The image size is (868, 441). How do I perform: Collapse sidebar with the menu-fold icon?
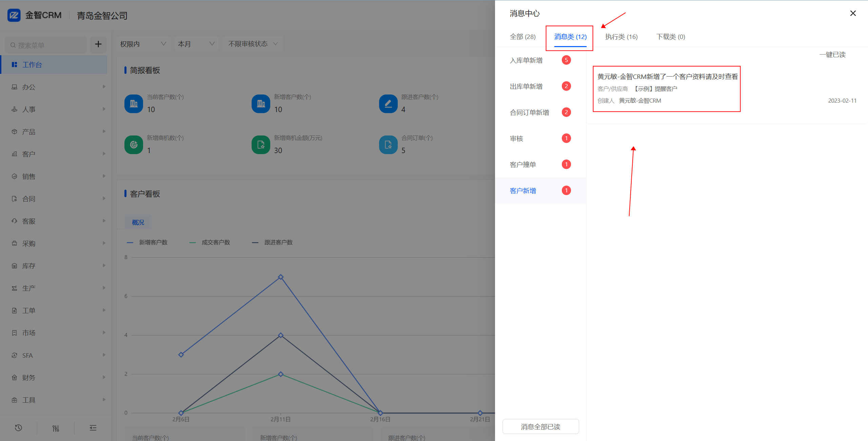click(93, 428)
